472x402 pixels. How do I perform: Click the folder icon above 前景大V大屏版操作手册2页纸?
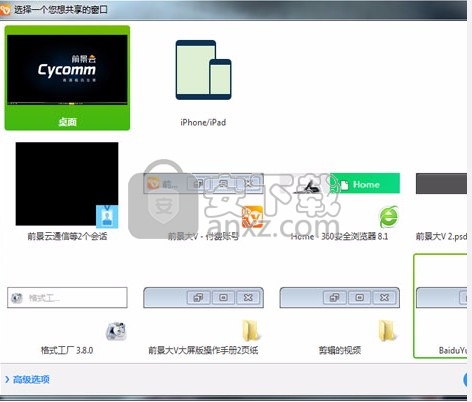251,331
